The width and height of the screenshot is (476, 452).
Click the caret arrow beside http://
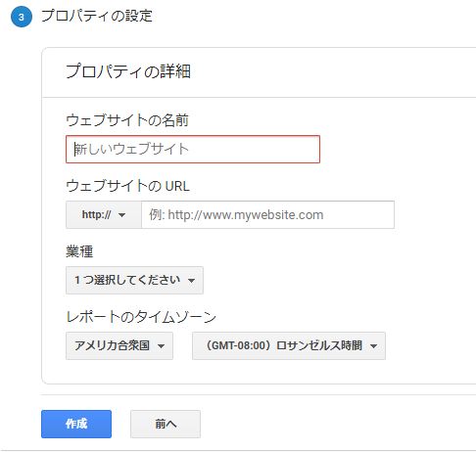(x=122, y=215)
